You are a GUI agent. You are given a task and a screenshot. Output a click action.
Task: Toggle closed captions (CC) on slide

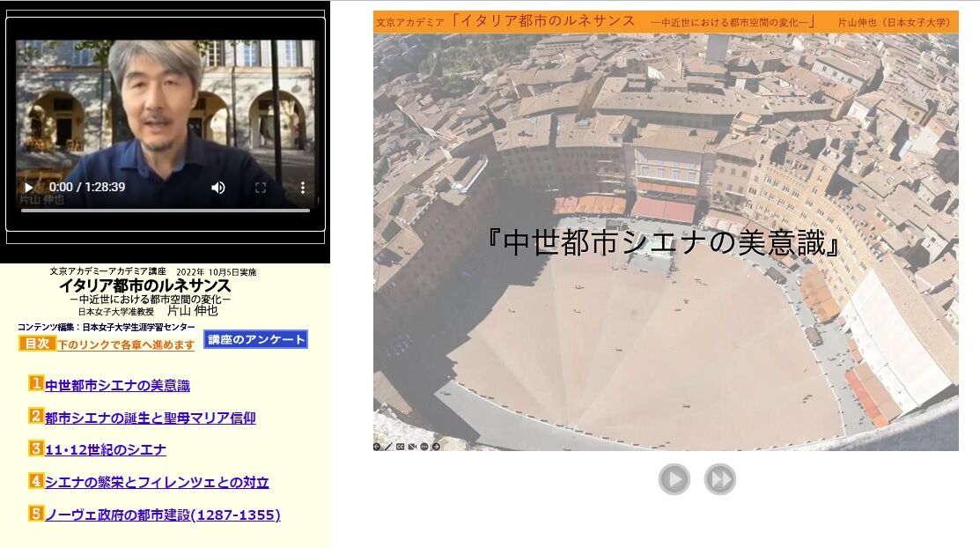[400, 447]
